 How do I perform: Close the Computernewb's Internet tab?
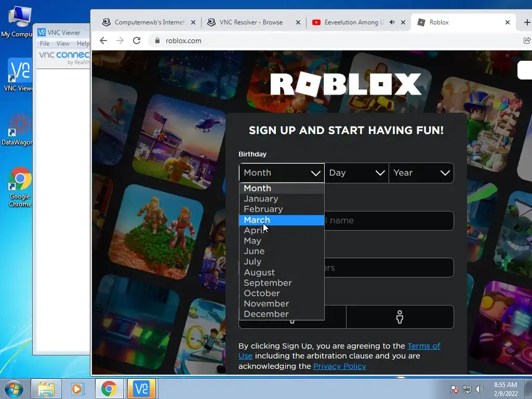tap(193, 22)
